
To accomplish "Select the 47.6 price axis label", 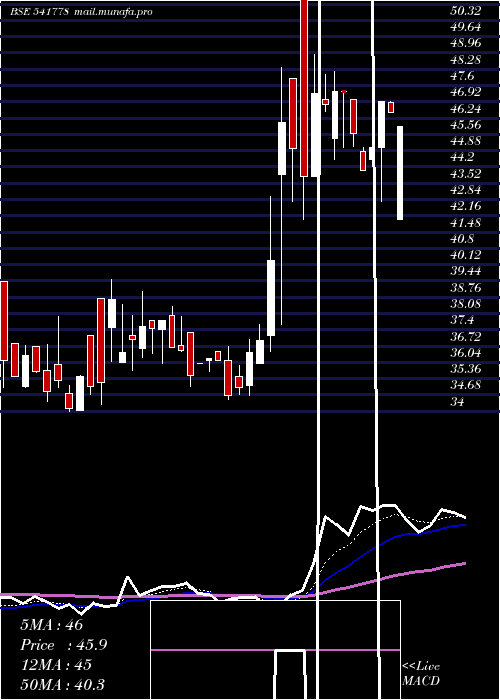I will point(462,76).
